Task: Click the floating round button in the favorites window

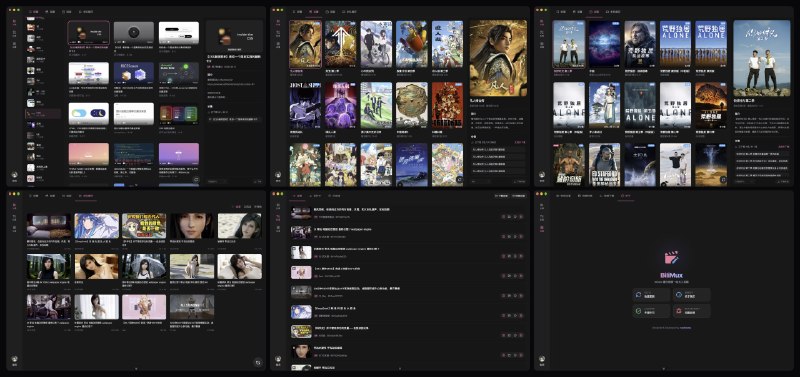Action: [196, 180]
